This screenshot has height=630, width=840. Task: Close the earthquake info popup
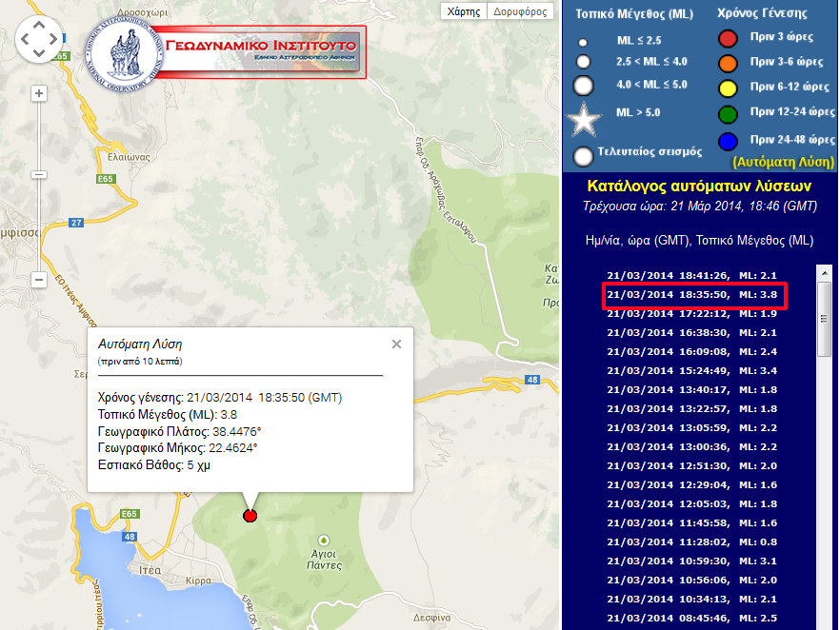(x=396, y=345)
